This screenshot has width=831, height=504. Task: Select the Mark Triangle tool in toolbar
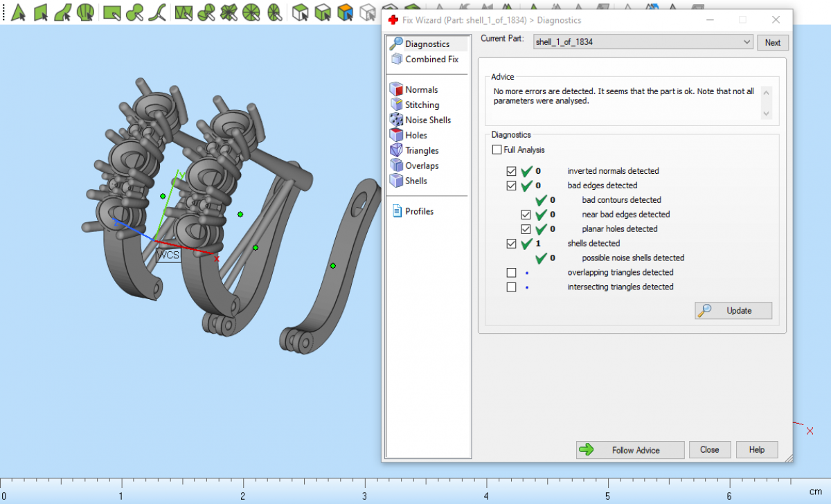click(x=19, y=12)
